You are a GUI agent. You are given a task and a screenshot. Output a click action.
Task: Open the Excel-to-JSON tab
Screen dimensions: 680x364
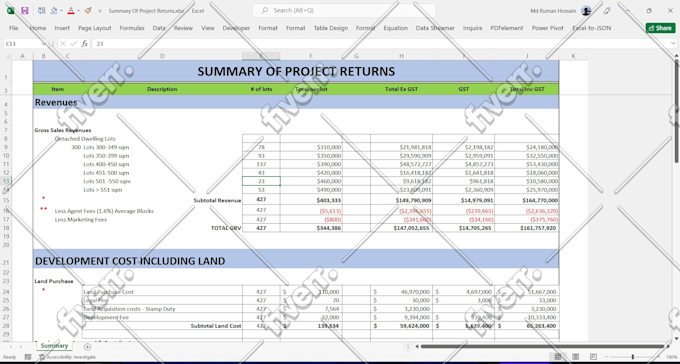(x=592, y=28)
